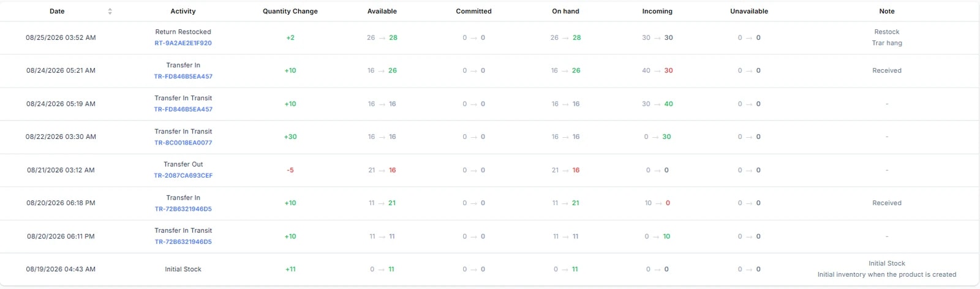Open TR-72B6321946D5 in Transfer In row
The image size is (980, 289).
(183, 209)
